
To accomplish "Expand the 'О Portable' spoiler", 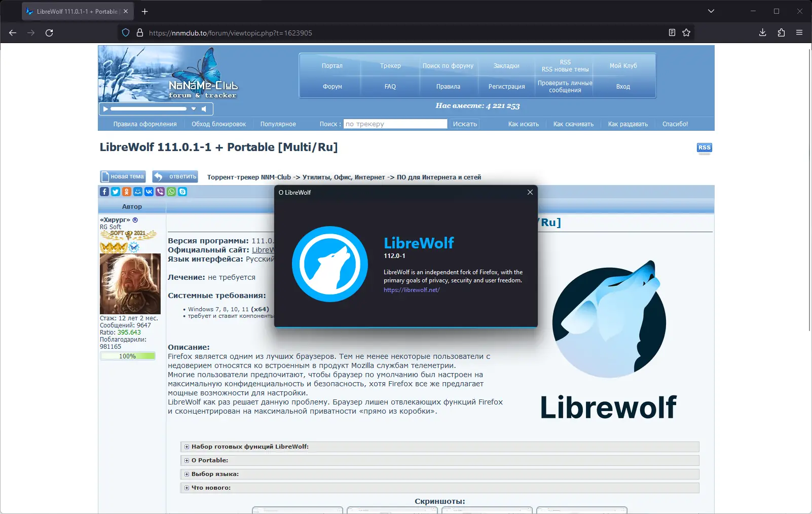I will (x=440, y=460).
